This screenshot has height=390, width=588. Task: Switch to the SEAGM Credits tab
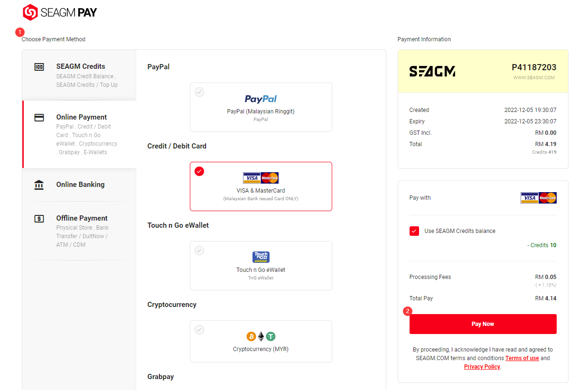pyautogui.click(x=80, y=66)
